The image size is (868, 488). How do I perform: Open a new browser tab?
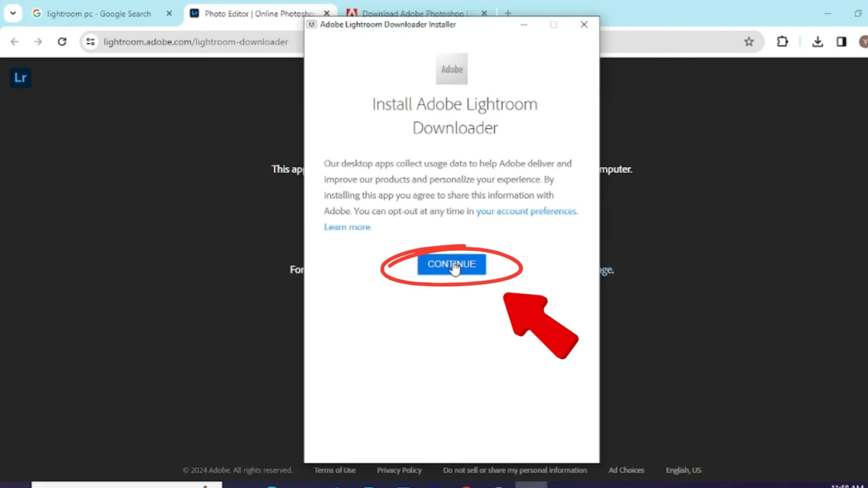point(507,13)
